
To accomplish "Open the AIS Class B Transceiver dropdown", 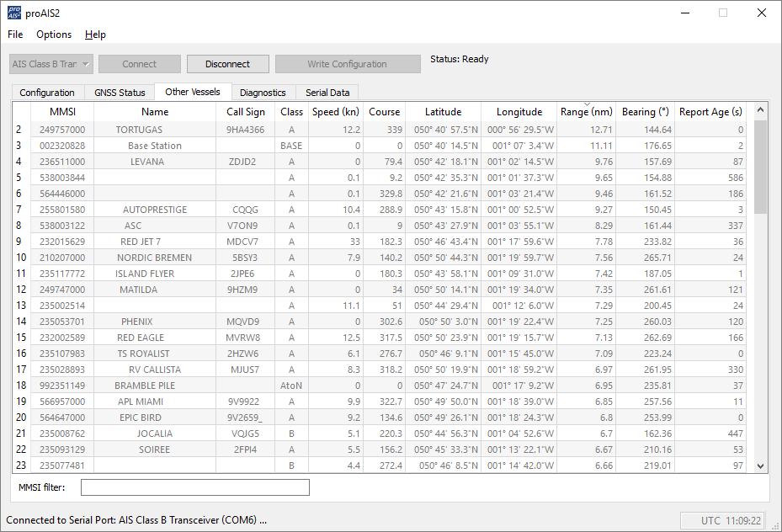I will [x=51, y=64].
